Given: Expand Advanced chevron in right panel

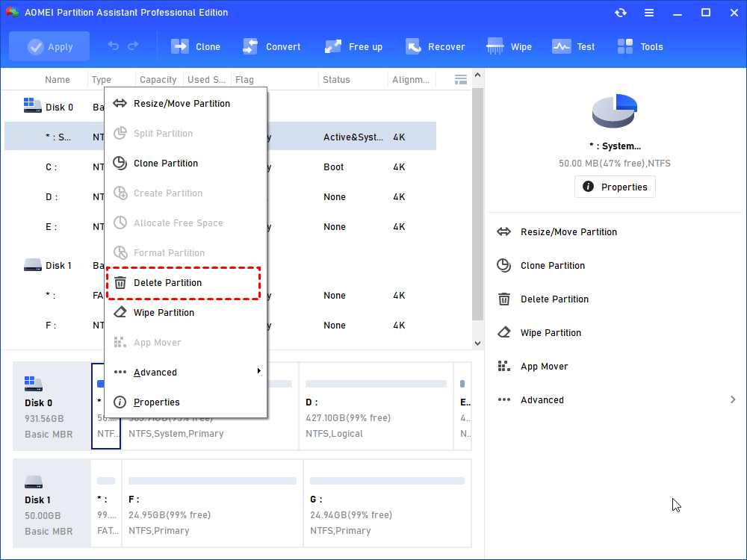Looking at the screenshot, I should click(733, 399).
